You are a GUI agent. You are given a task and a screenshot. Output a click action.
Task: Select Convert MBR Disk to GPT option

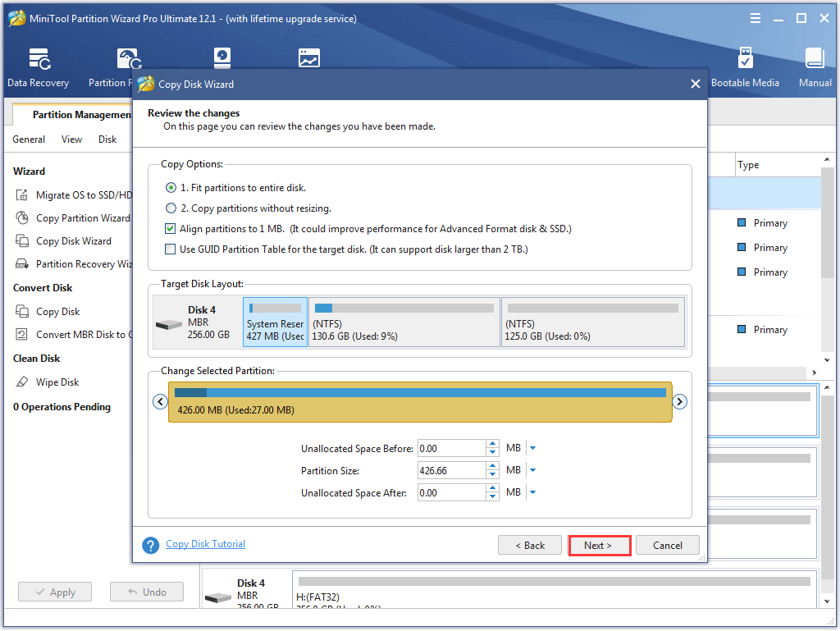coord(73,335)
